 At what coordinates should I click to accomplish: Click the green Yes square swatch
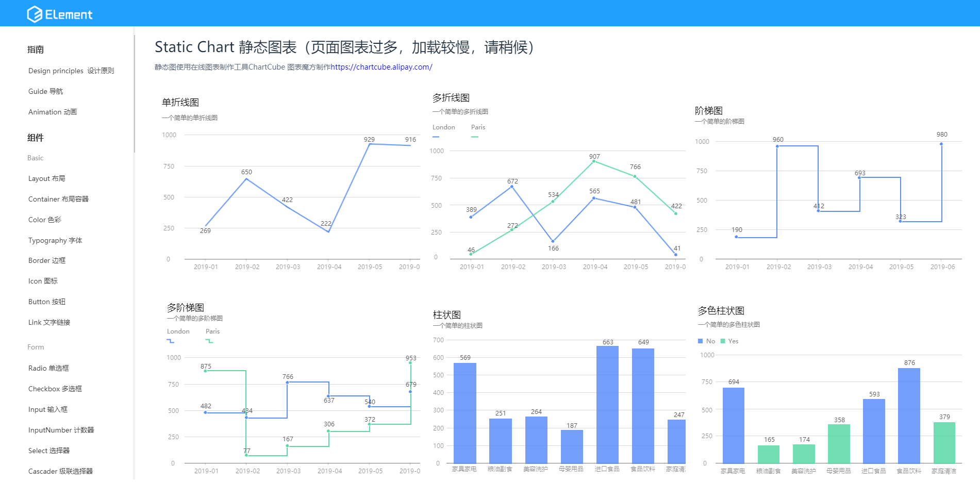(x=723, y=341)
